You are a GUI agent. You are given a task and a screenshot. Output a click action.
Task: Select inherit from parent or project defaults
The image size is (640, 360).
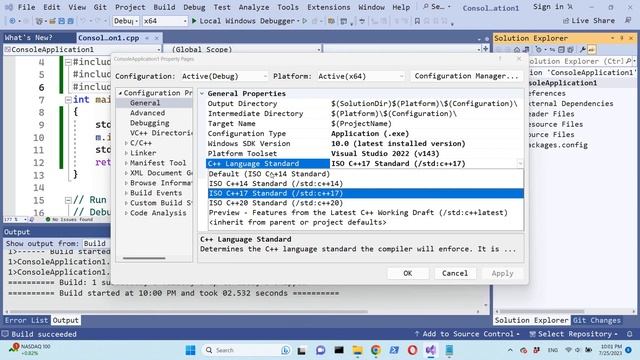click(366, 222)
